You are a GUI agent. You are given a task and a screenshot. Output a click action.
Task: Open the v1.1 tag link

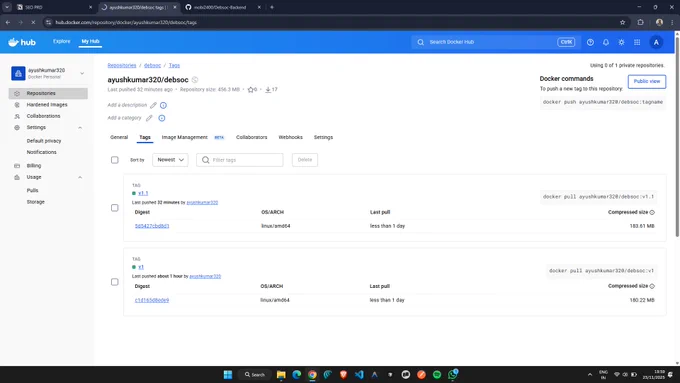coord(143,193)
